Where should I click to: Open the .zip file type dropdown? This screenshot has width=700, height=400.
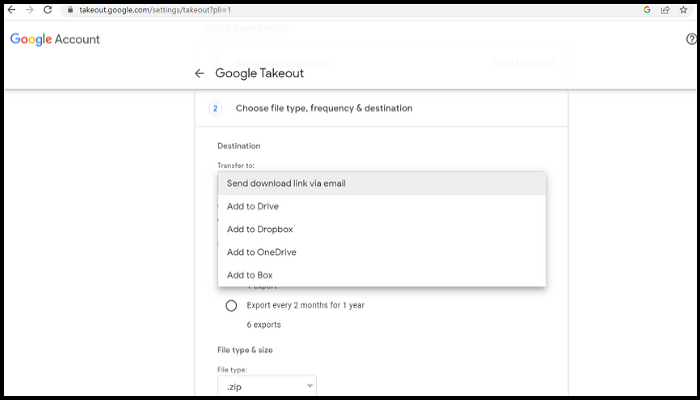[267, 385]
